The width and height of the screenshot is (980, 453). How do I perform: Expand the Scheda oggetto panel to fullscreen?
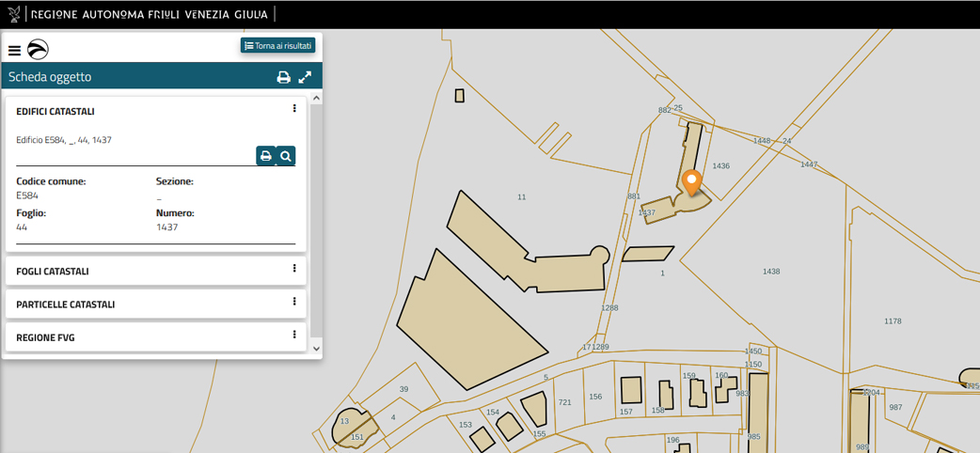[305, 77]
